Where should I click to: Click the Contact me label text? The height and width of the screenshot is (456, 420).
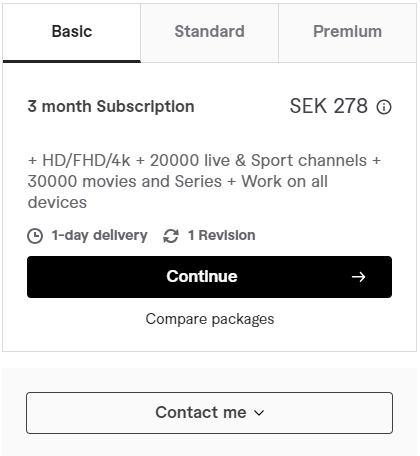click(201, 413)
